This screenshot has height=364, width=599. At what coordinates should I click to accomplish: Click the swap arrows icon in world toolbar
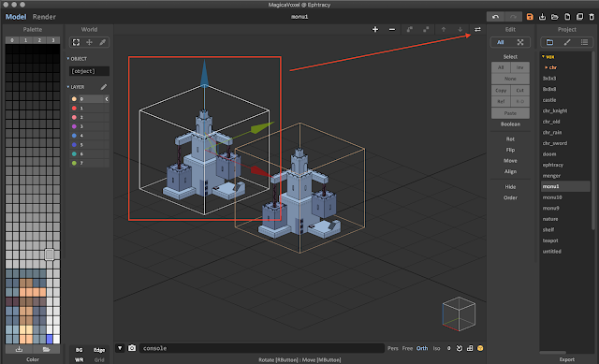point(477,29)
